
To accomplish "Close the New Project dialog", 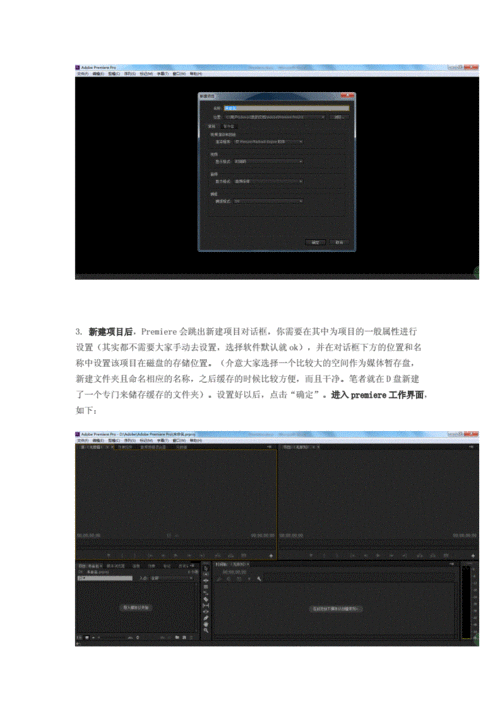I will click(x=348, y=95).
